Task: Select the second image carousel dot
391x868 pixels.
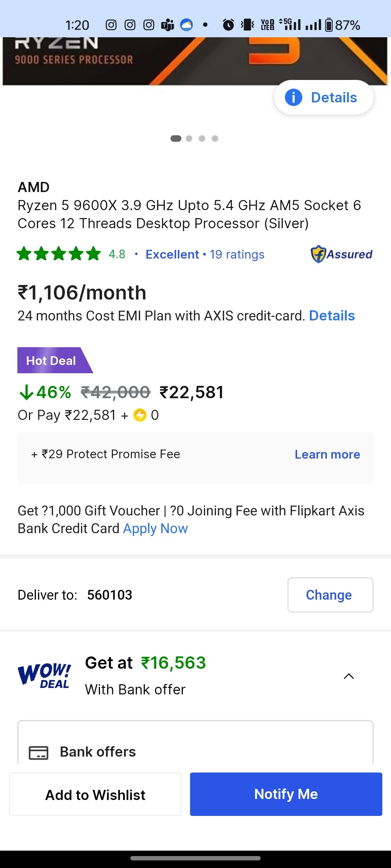Action: (x=189, y=139)
